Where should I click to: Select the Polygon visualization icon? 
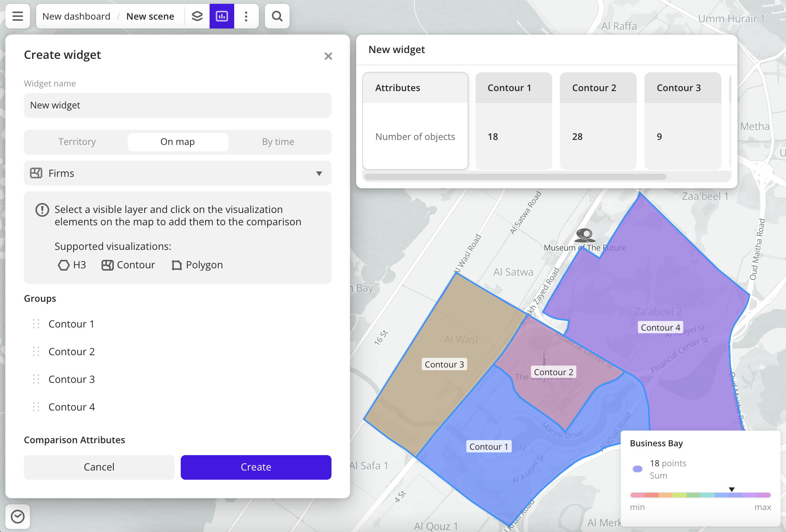tap(177, 265)
